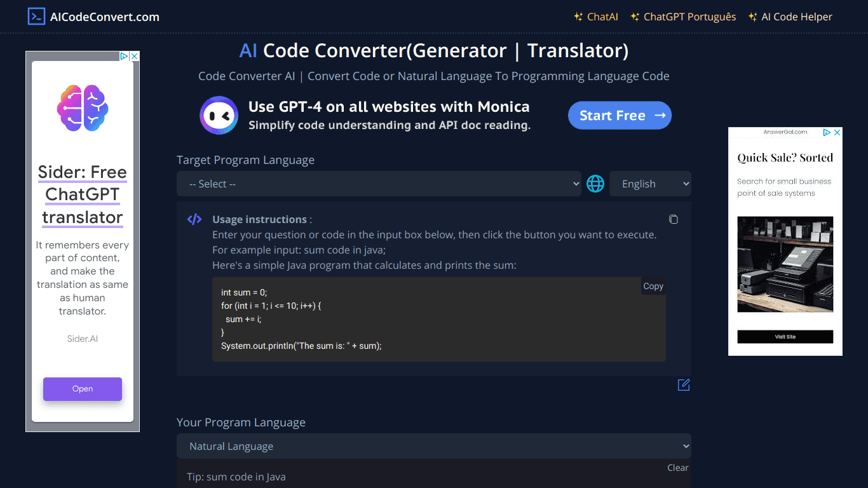Click the AICodeConvert.com terminal logo icon
868x488 pixels.
(36, 17)
